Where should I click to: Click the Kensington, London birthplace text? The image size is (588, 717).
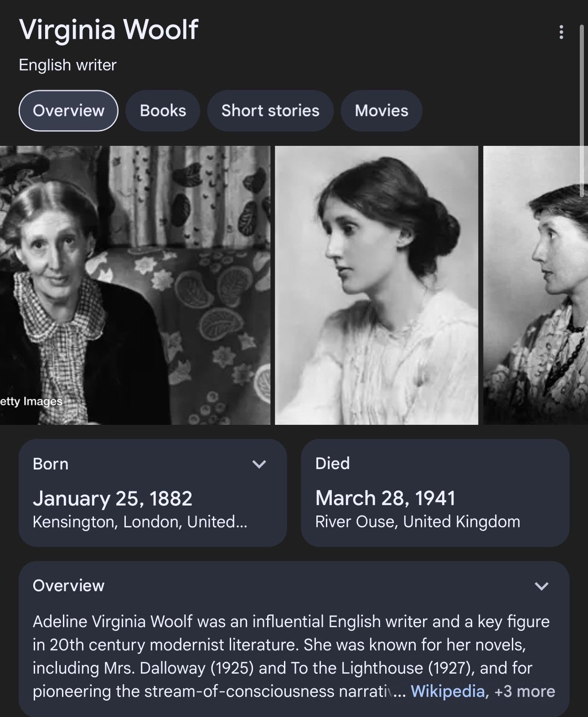pyautogui.click(x=140, y=521)
